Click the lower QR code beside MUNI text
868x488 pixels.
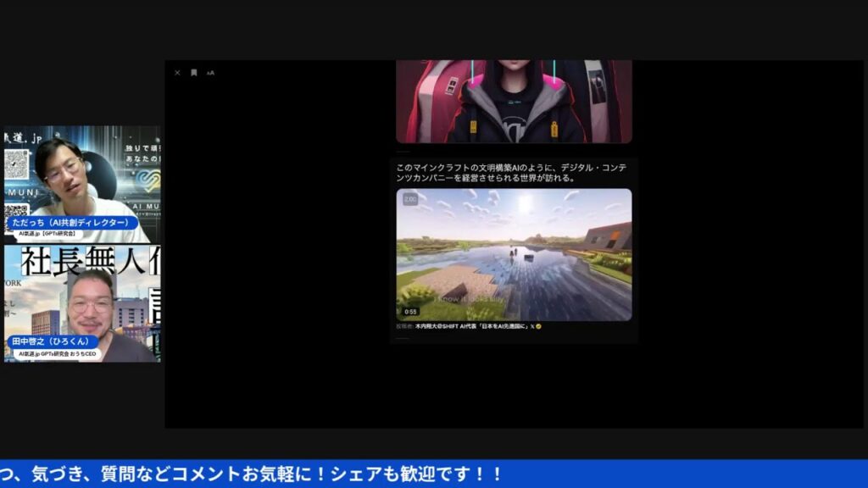pos(14,212)
